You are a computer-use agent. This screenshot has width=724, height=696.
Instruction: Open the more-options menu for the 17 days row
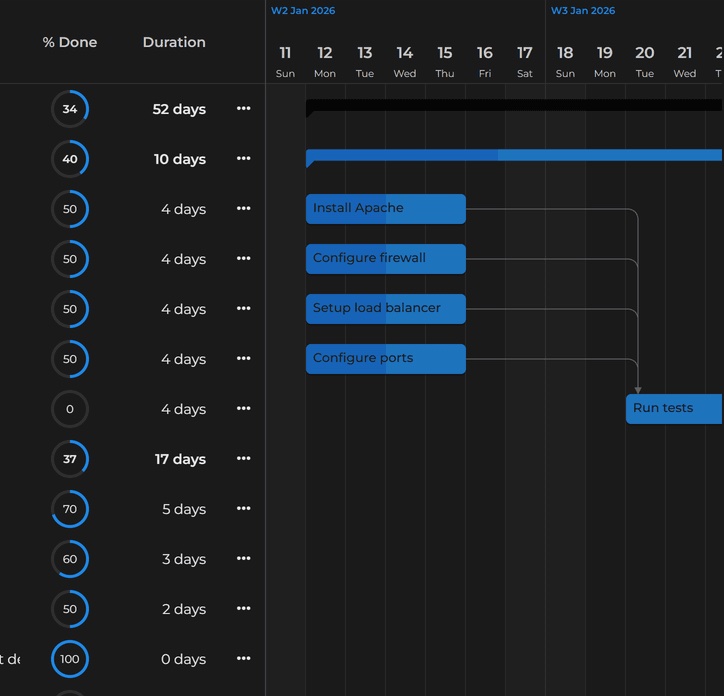[243, 458]
